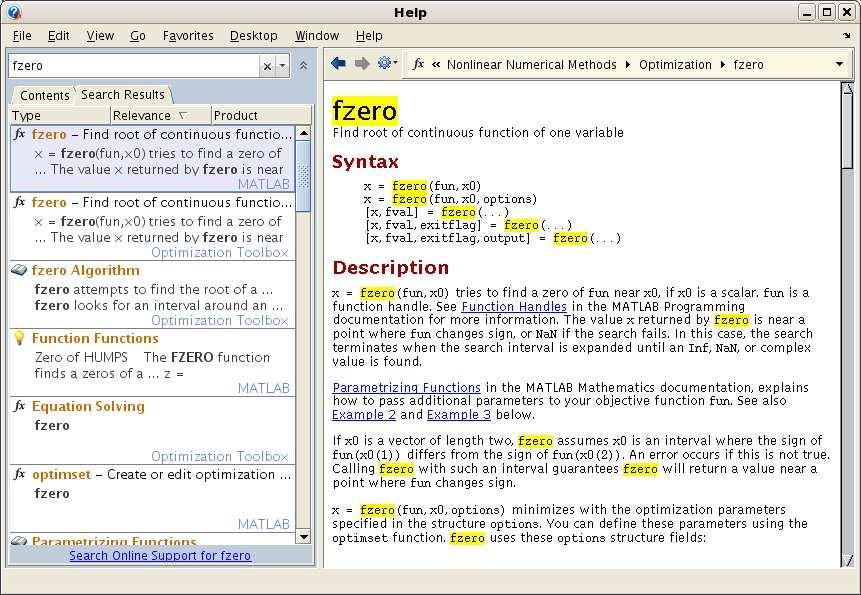Open the Edit menu

click(58, 36)
